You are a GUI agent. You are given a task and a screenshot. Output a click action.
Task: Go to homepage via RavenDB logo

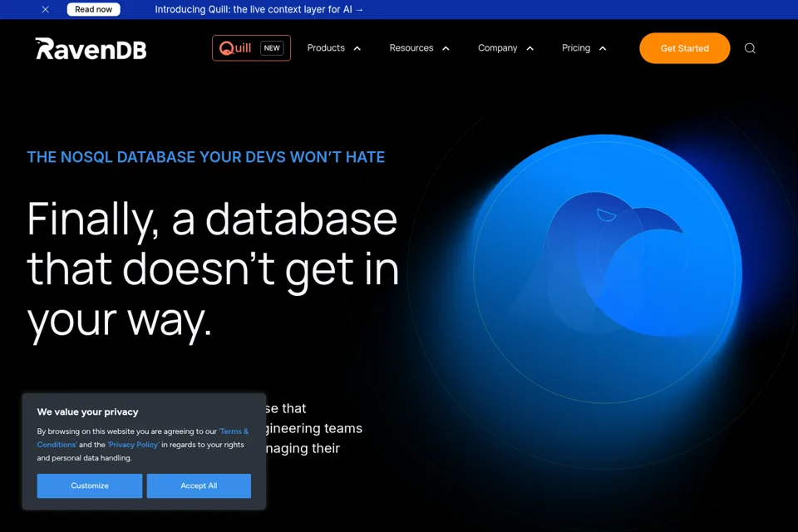tap(91, 49)
